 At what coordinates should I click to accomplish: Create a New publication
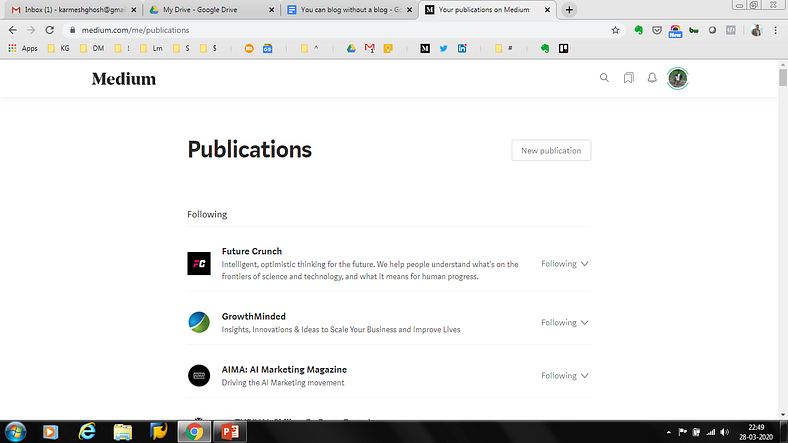[551, 150]
